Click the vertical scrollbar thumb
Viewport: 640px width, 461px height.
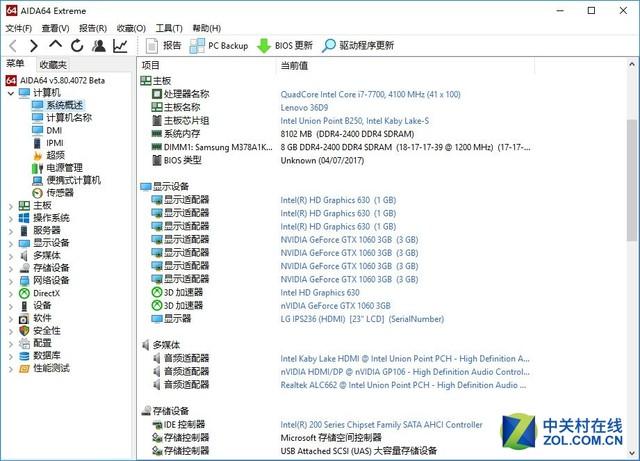tap(632, 180)
